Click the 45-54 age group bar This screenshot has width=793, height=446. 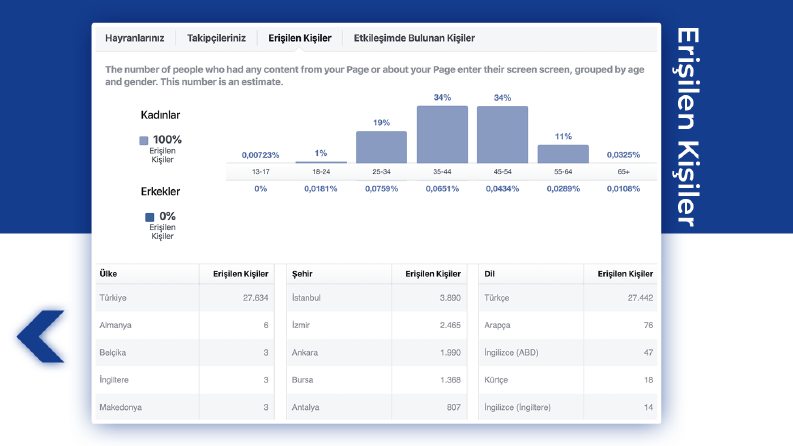point(502,135)
